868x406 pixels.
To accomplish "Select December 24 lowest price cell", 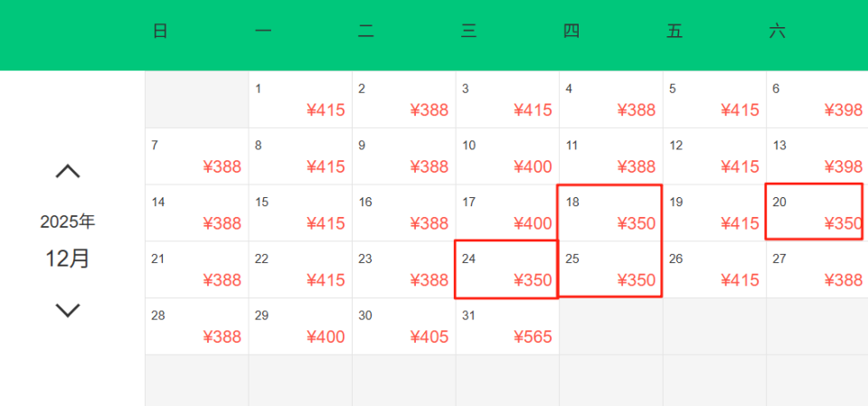I will 506,269.
